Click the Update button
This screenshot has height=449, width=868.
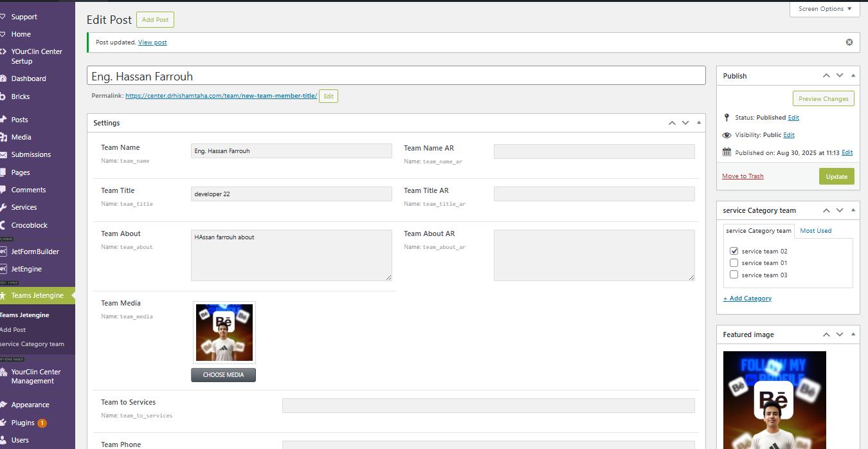836,176
